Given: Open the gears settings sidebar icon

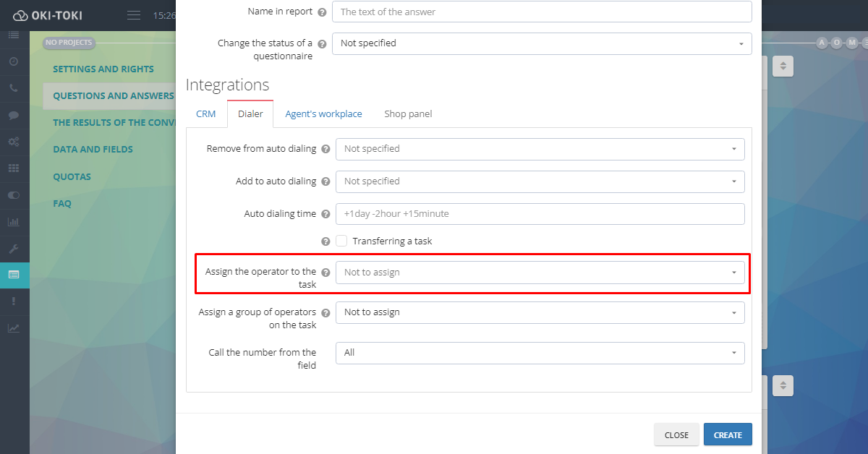Looking at the screenshot, I should coord(14,142).
